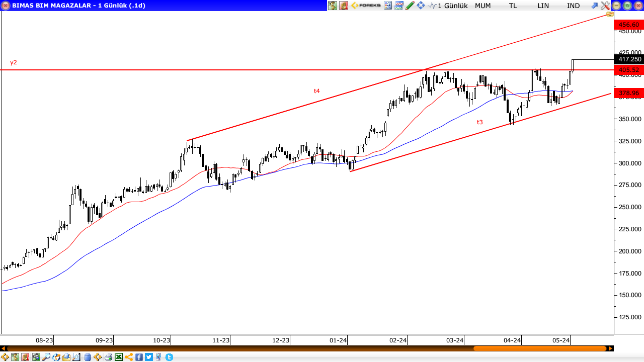Toggle the MUM chart type option

point(483,6)
